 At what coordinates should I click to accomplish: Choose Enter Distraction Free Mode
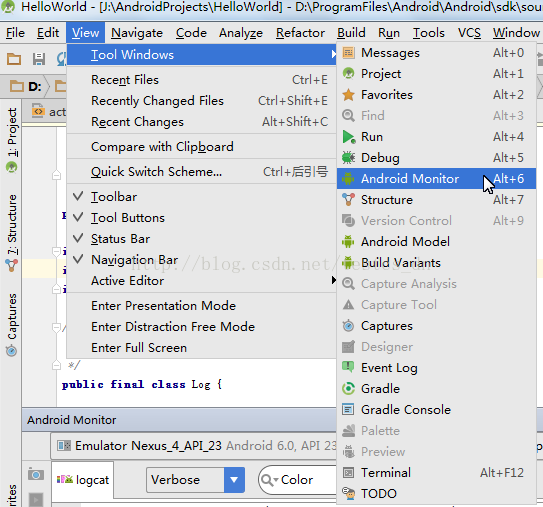(202, 327)
